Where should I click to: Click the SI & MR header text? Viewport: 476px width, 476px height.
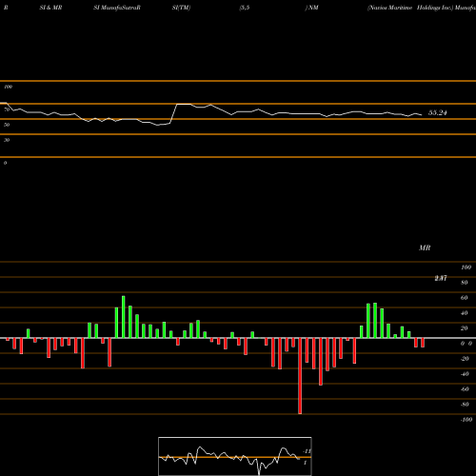point(50,8)
